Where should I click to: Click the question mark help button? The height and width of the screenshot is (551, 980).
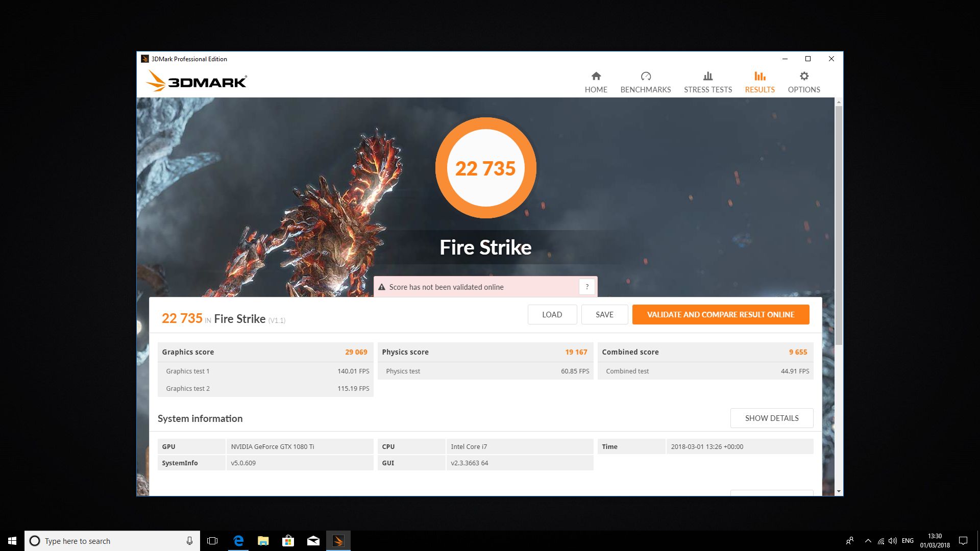(x=587, y=287)
